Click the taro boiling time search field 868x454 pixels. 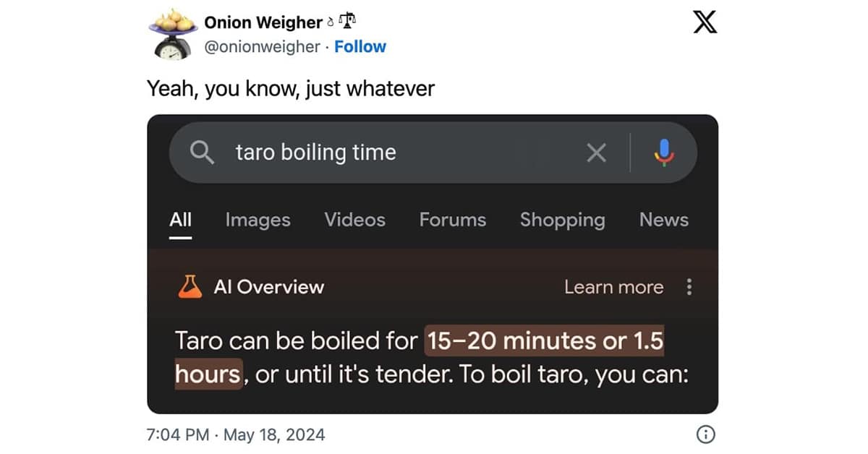398,153
